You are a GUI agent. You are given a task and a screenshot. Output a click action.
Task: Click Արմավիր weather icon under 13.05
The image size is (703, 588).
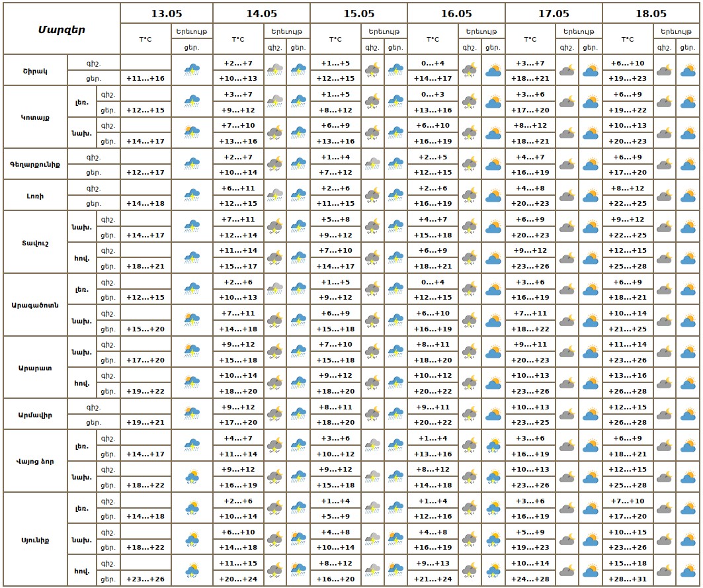(192, 414)
